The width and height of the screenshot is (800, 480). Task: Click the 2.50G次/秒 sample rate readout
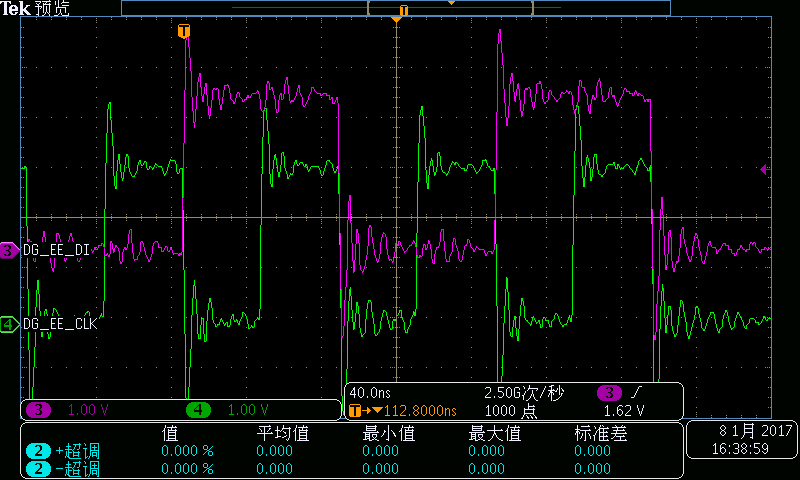(523, 393)
